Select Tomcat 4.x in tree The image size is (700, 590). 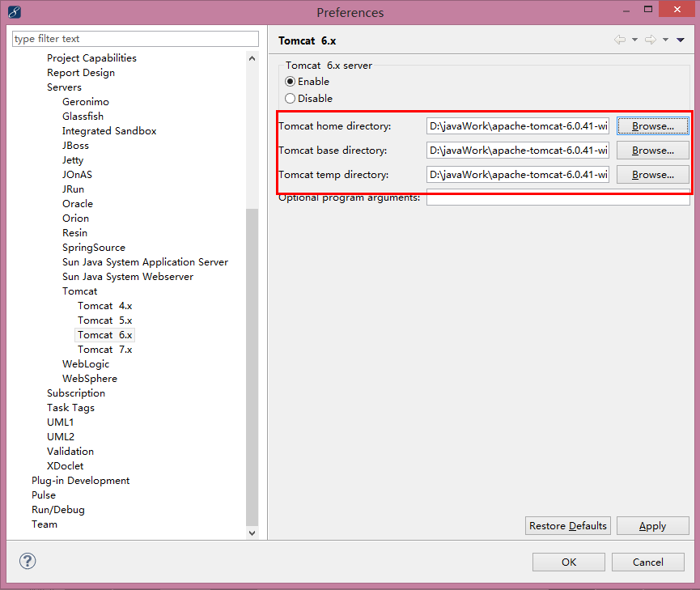point(105,306)
